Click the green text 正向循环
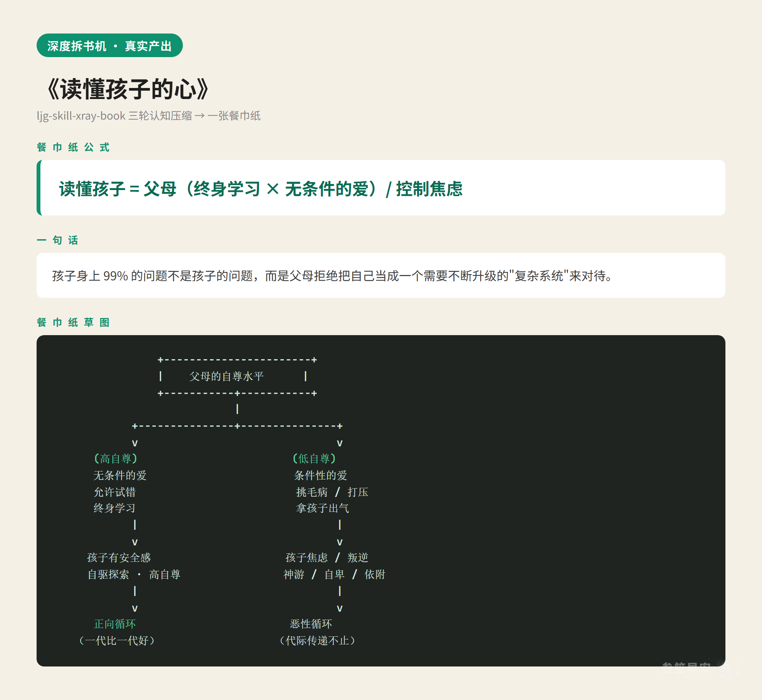 point(115,624)
